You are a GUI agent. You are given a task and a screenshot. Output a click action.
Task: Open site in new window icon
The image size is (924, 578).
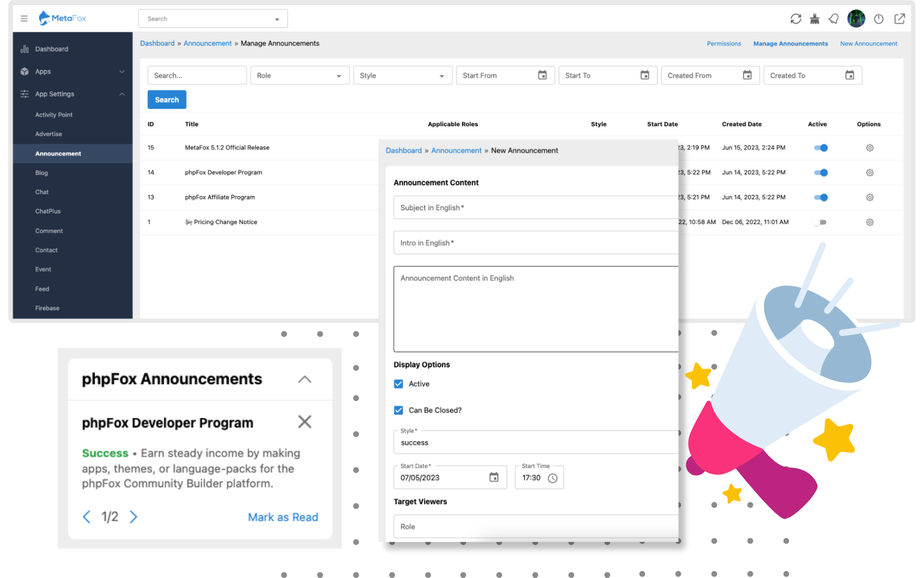(900, 19)
